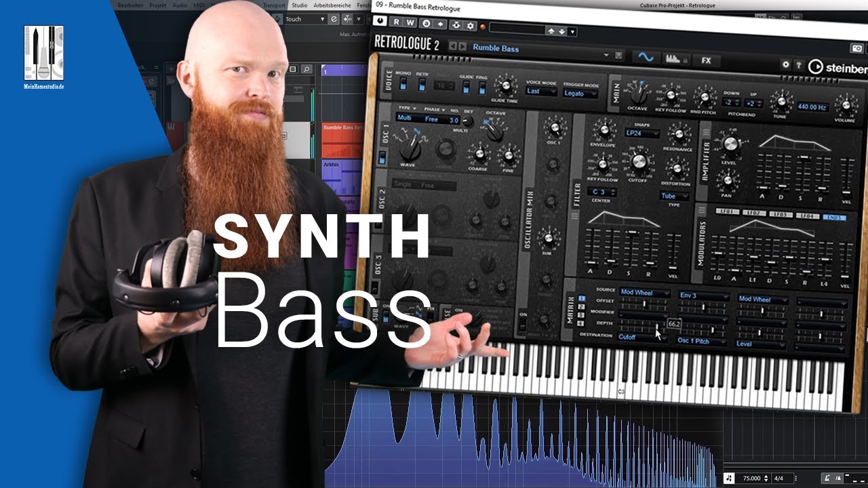Click the Filter Cutoff knob
The image size is (868, 488).
[x=638, y=161]
